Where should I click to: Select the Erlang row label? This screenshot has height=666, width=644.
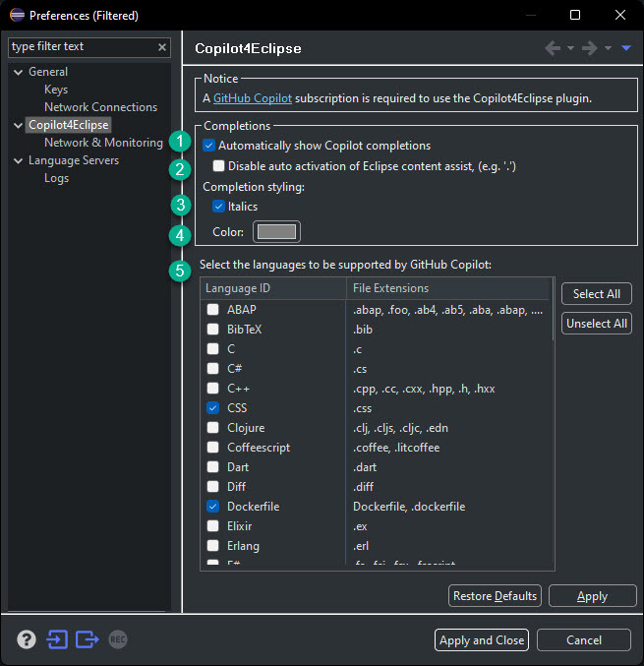tap(243, 546)
